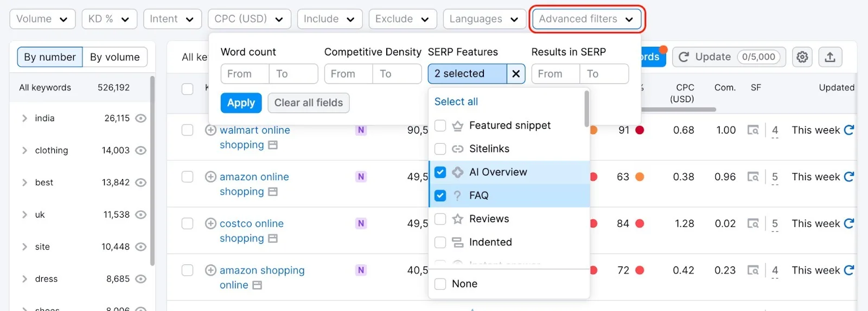Open the Languages filter dropdown
The image size is (868, 311).
coord(484,19)
